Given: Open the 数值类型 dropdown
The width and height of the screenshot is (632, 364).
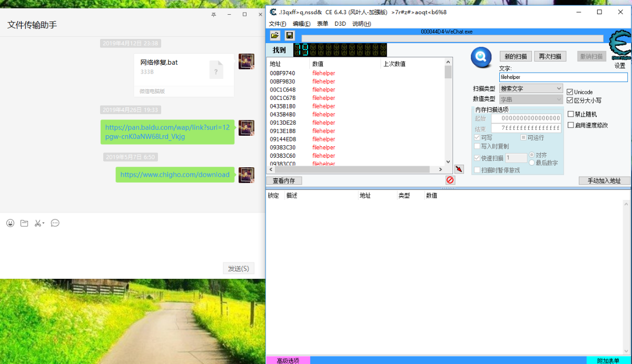Looking at the screenshot, I should click(531, 99).
